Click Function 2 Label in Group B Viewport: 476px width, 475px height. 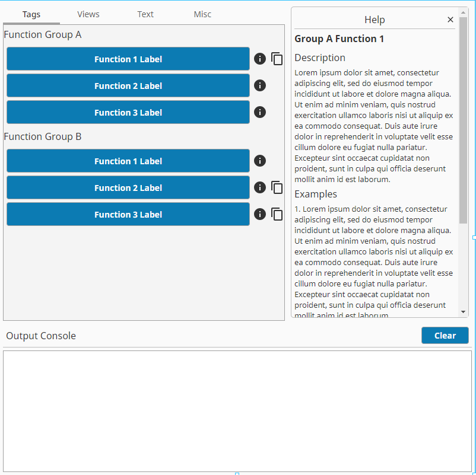128,188
